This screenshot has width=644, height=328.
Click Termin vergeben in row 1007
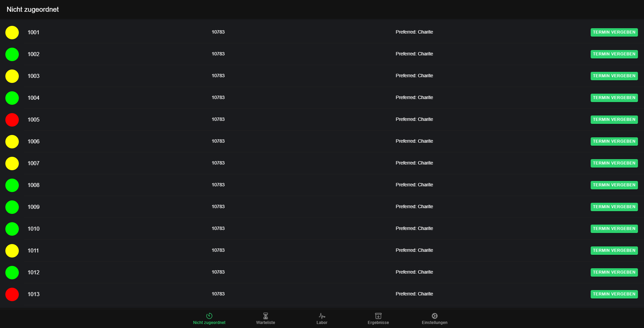click(614, 163)
